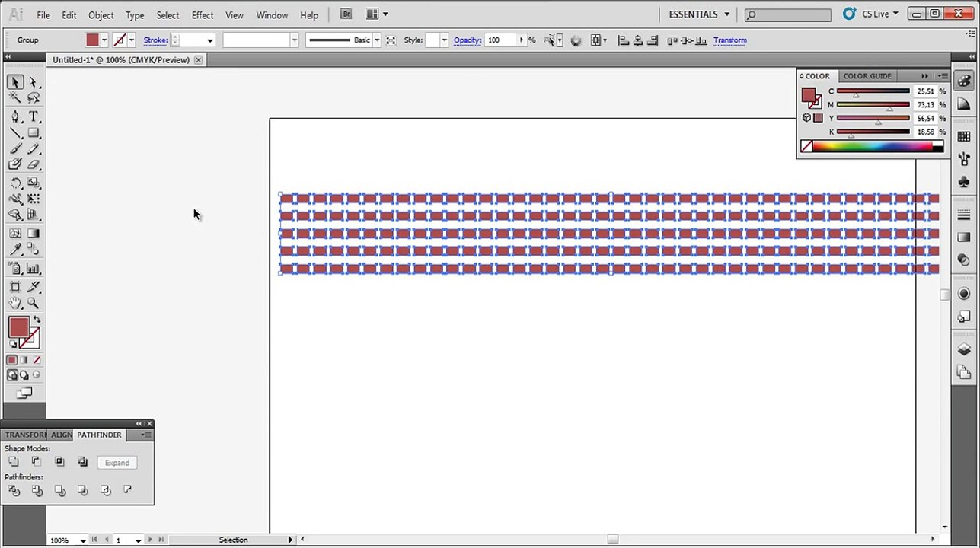Swap fill and stroke in toolbox
This screenshot has width=980, height=548.
point(36,320)
